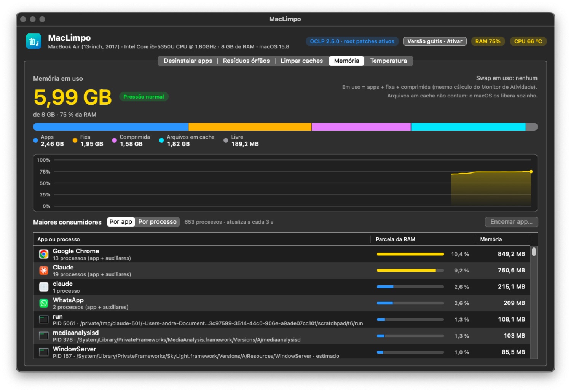Open the Limpar caches tab
The height and width of the screenshot is (392, 571).
(301, 61)
